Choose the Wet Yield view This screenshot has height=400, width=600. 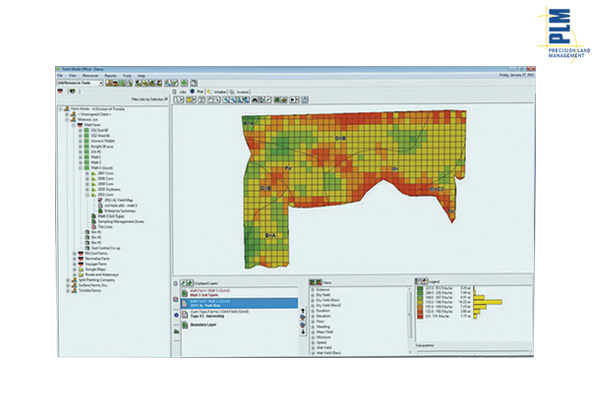tap(324, 348)
